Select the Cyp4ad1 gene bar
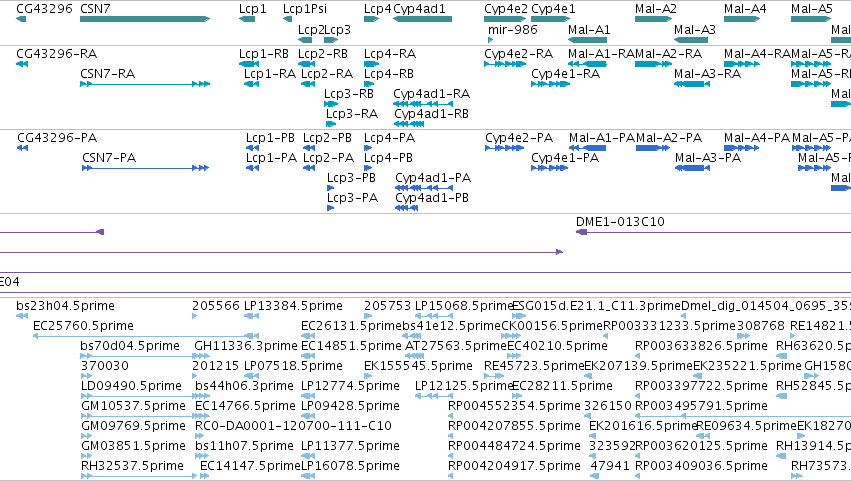This screenshot has height=481, width=851. click(x=422, y=19)
